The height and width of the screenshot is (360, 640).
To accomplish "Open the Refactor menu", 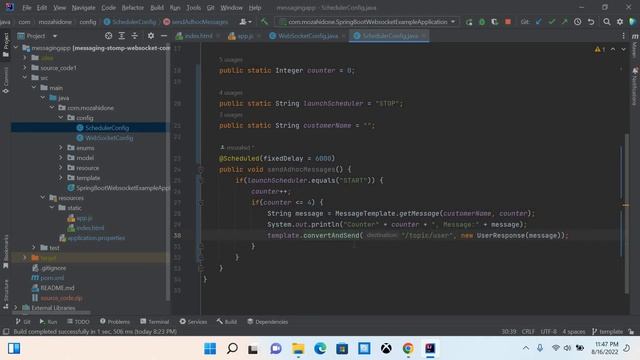I will tap(133, 8).
